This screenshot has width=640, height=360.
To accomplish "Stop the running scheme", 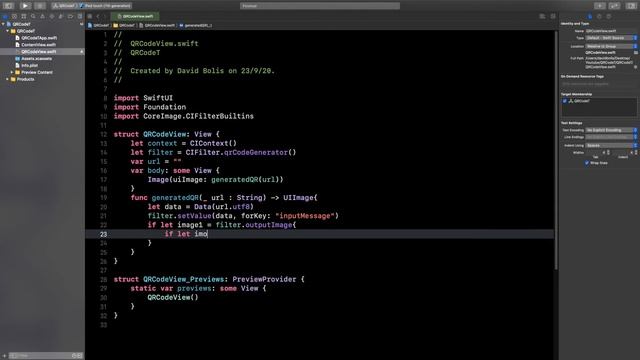I will [x=40, y=6].
